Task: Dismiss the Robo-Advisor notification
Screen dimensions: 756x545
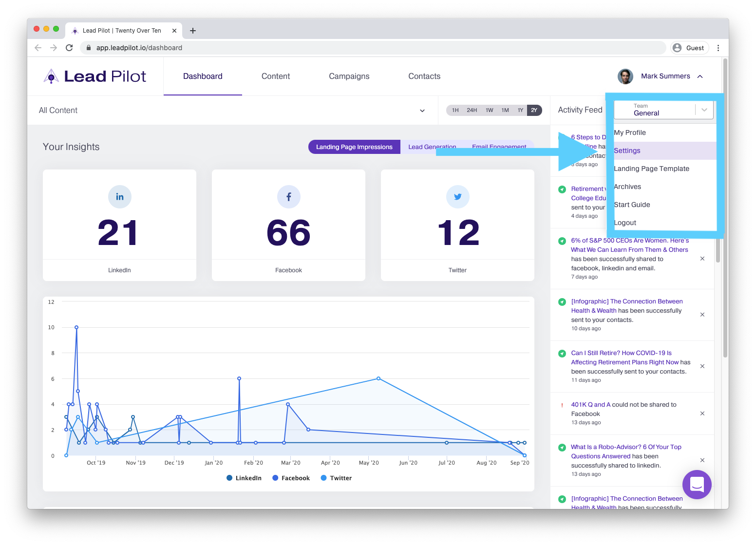Action: pos(702,460)
